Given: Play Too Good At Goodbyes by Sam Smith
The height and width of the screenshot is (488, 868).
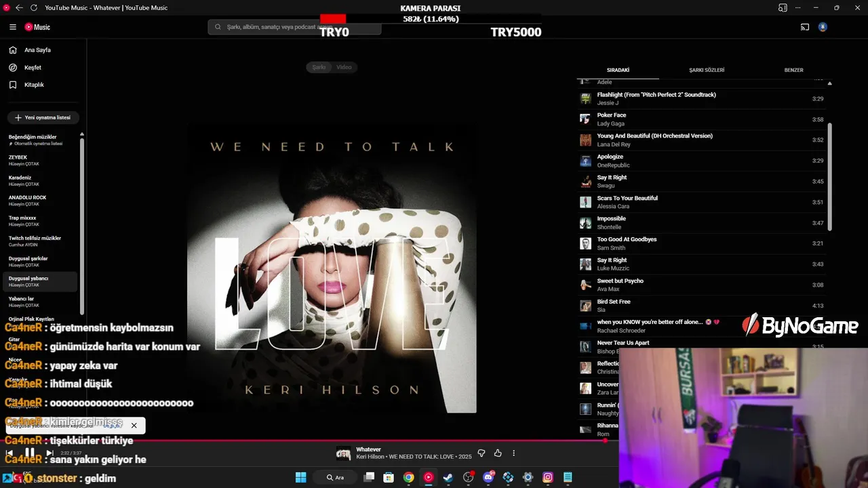Looking at the screenshot, I should tap(703, 243).
